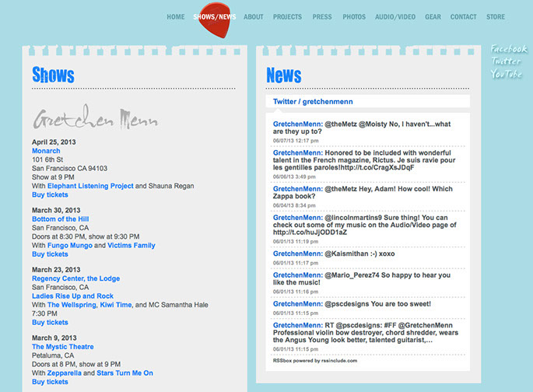Screen dimensions: 533x392
Task: Open the handwritten Facebook link
Action: point(509,49)
